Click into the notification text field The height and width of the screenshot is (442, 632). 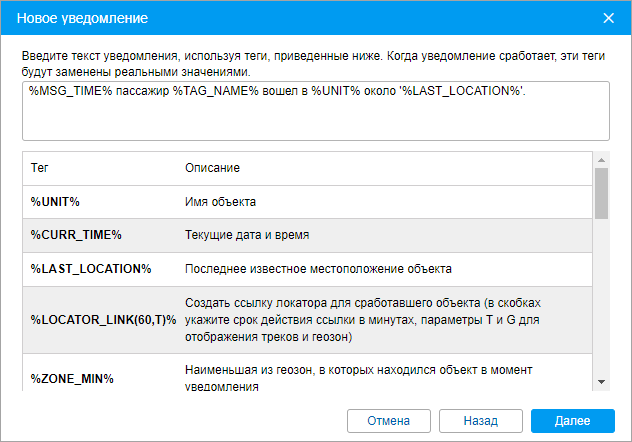point(315,110)
